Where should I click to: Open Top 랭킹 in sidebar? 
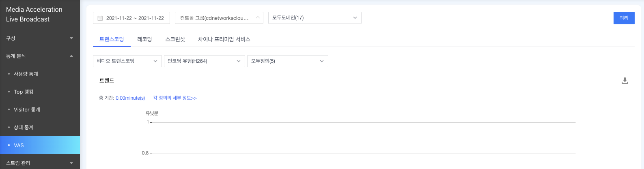tap(24, 92)
